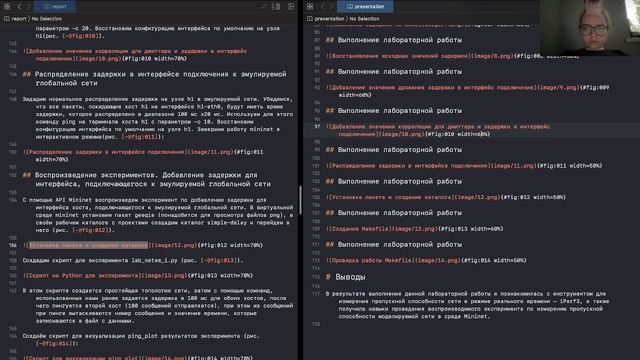Click heading 'Воспроизведение экспериментов. Добавление задержки'
Screen dimensions: 640x360
[146, 179]
